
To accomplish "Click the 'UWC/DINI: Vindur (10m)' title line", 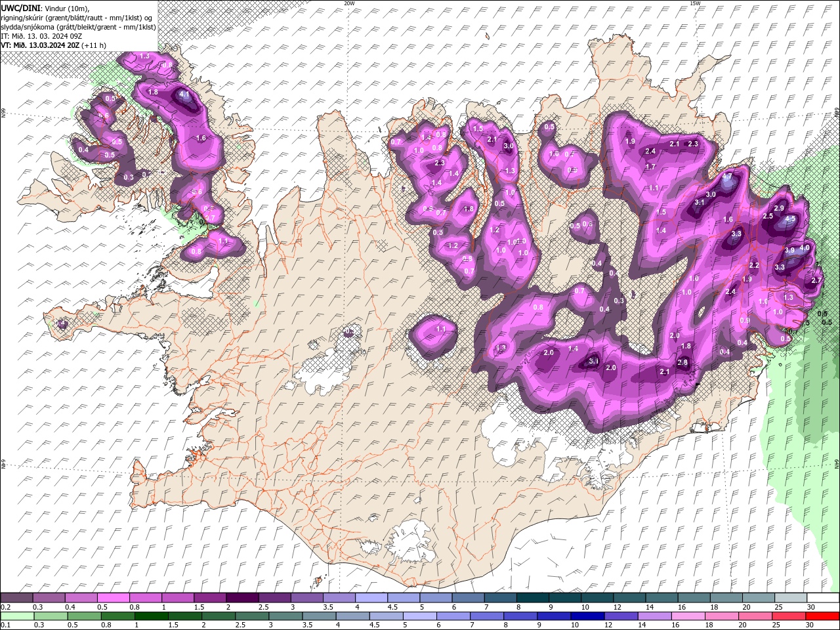I will pos(45,7).
